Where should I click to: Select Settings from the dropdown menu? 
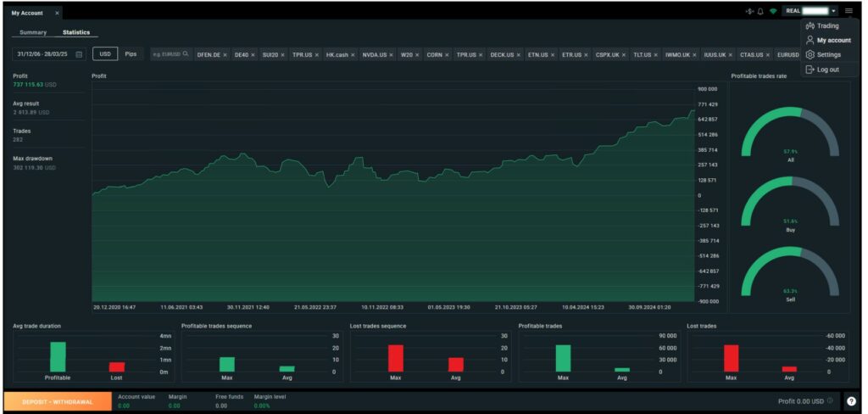pos(828,54)
